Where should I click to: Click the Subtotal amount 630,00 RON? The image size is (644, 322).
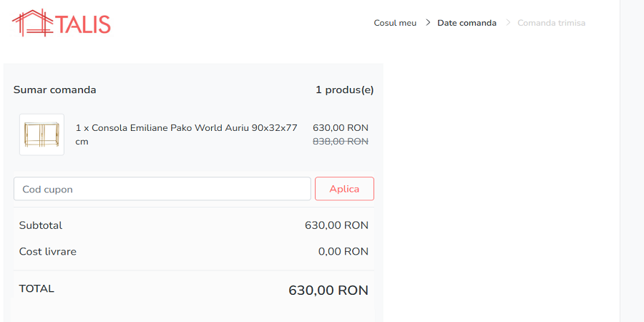(336, 225)
